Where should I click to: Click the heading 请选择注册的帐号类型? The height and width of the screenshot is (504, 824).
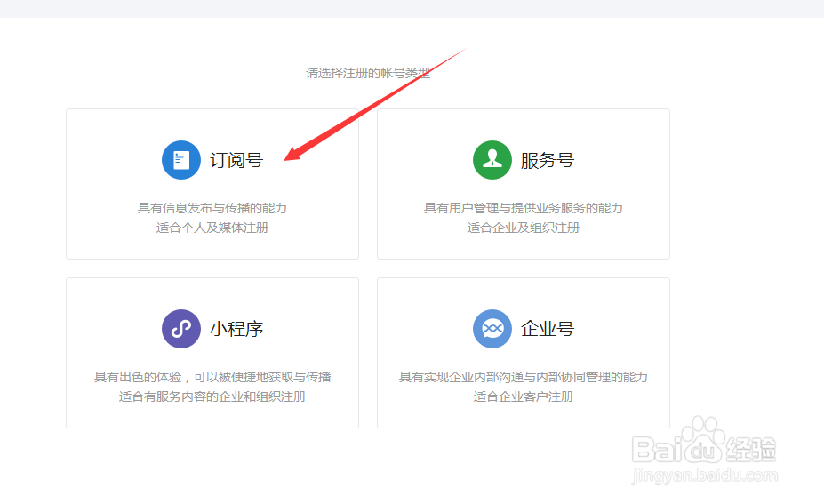pyautogui.click(x=368, y=73)
